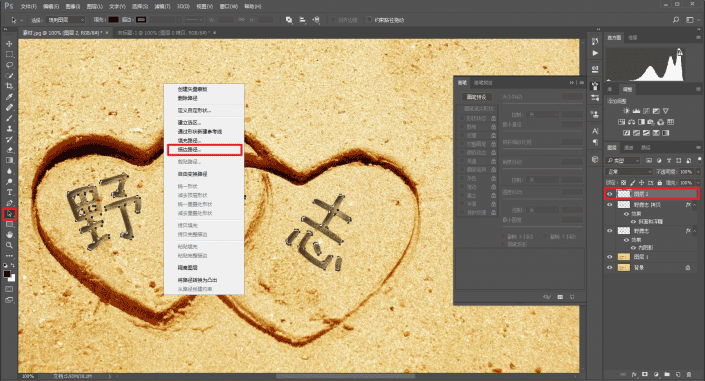Select the Gradient tool
The height and width of the screenshot is (381, 705).
[x=9, y=160]
